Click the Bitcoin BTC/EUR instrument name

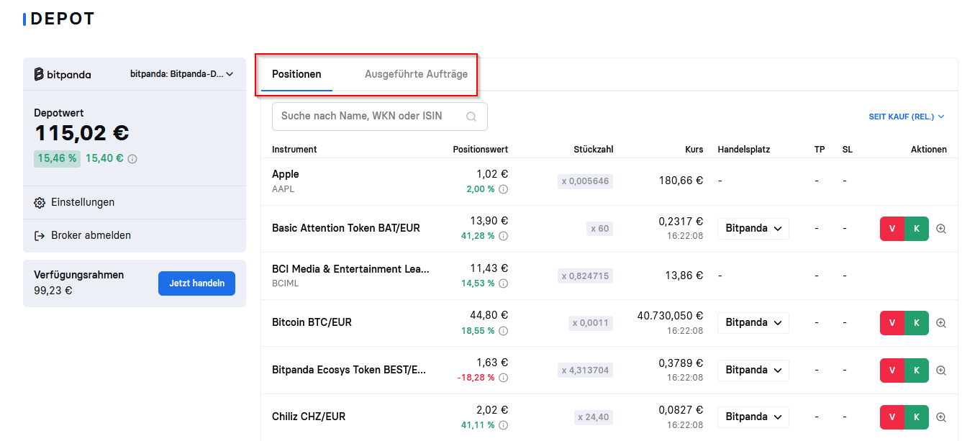[312, 322]
